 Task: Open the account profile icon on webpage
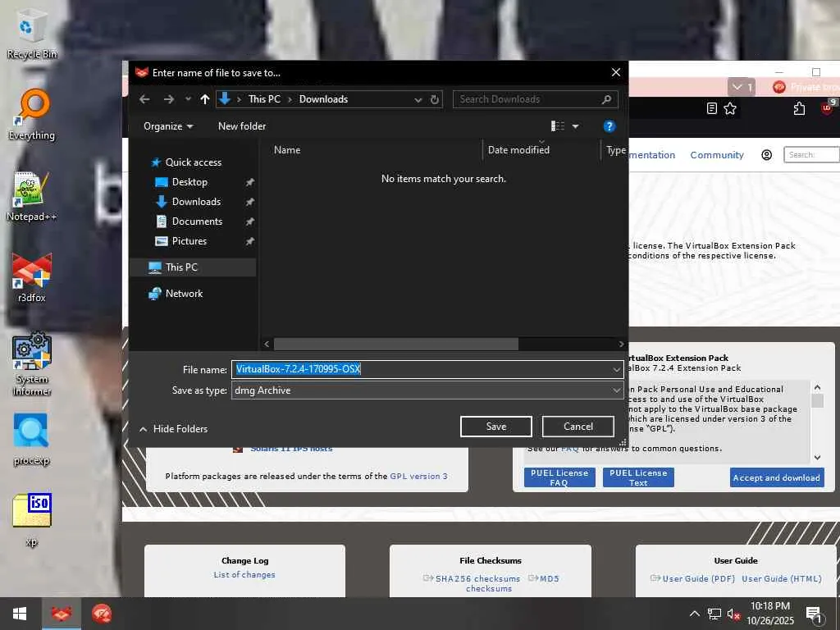[x=767, y=155]
